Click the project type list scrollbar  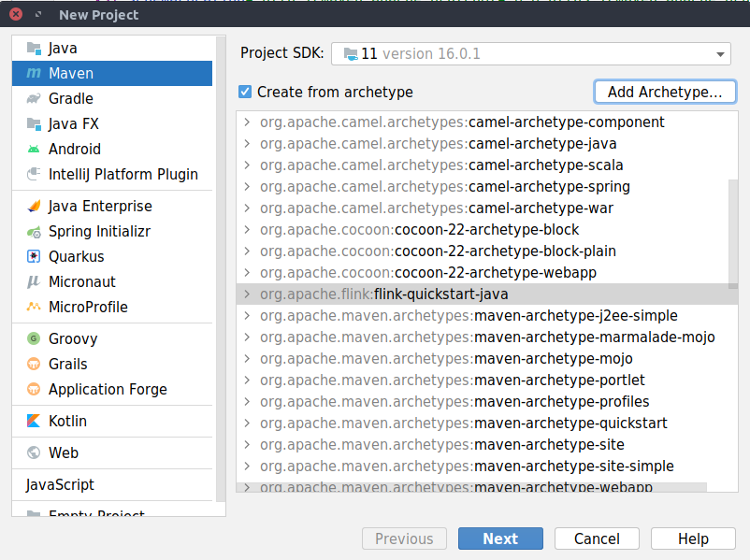221,269
